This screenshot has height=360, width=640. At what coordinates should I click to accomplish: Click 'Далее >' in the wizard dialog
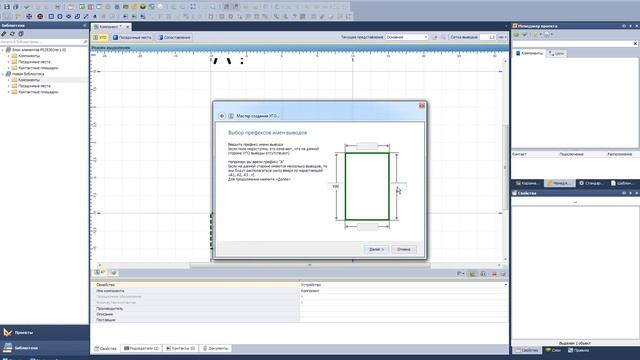click(x=376, y=249)
